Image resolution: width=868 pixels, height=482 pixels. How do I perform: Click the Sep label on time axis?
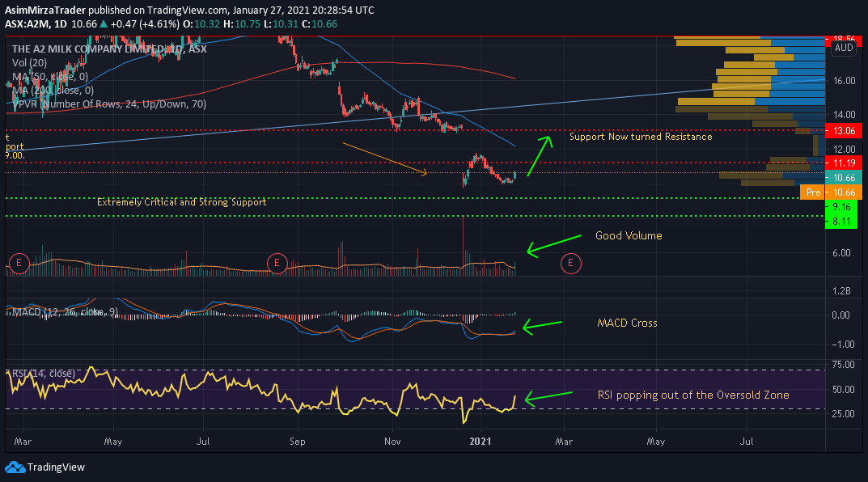tap(297, 442)
